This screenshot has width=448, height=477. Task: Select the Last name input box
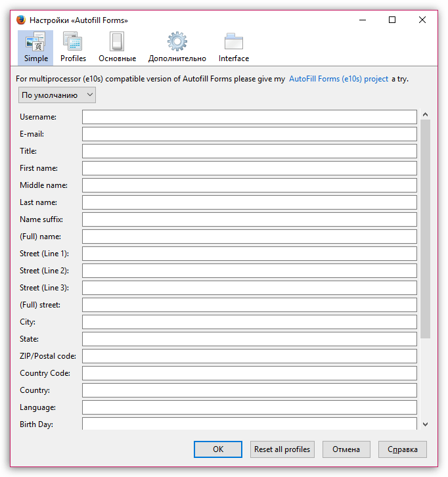pos(249,202)
